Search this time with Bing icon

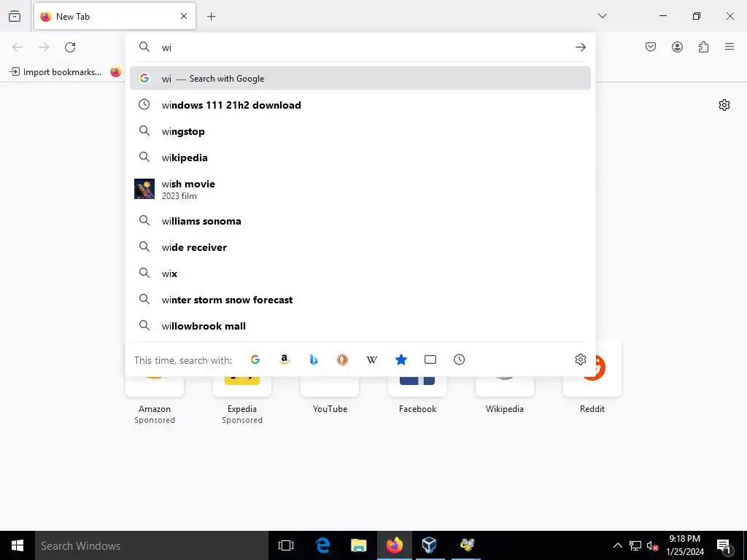pos(314,359)
